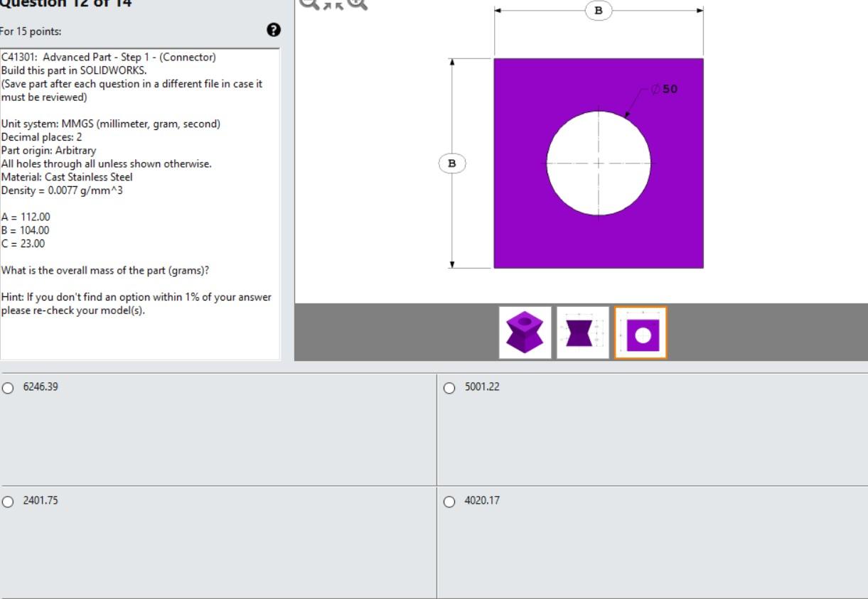The width and height of the screenshot is (868, 599).
Task: Click the zoom out magnifier icon
Action: 309,4
